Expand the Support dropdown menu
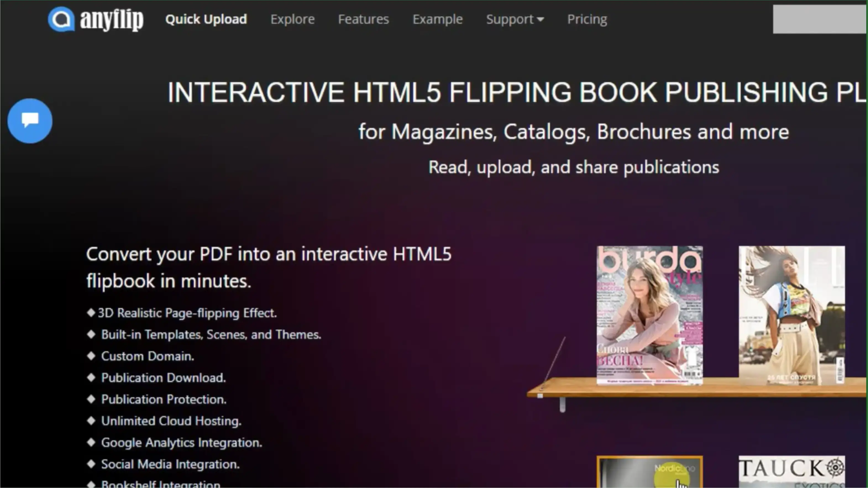This screenshot has height=488, width=868. click(x=515, y=19)
